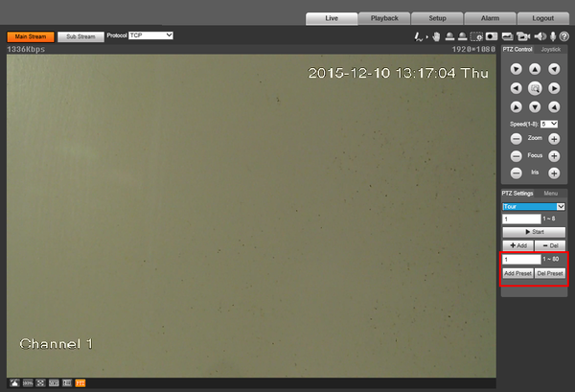This screenshot has height=392, width=575.
Task: Click the 100% original size icon
Action: pyautogui.click(x=28, y=383)
